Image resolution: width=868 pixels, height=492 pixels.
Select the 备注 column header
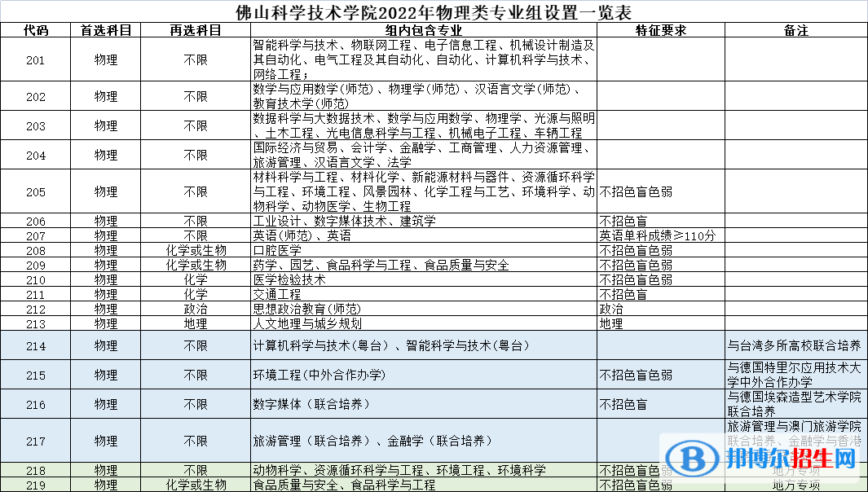(x=796, y=30)
